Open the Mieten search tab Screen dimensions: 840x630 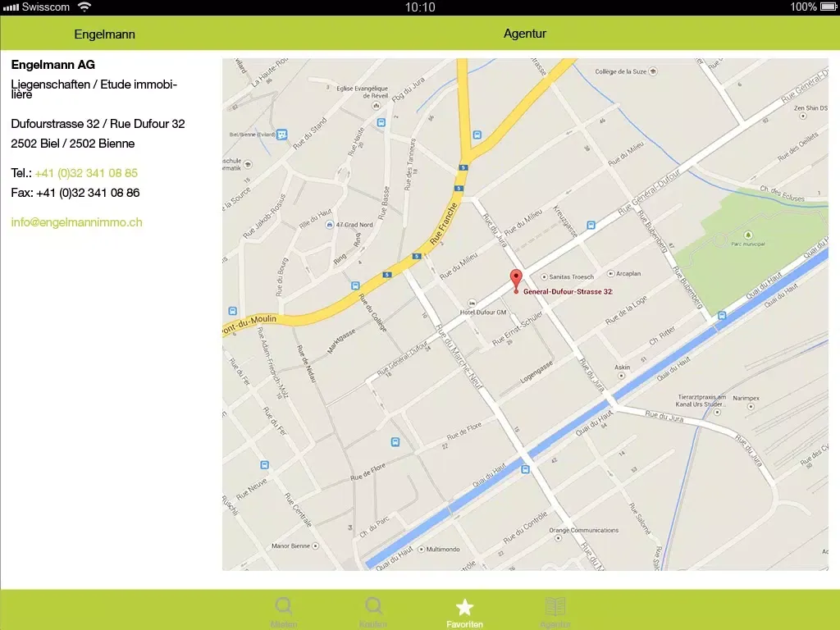(x=283, y=613)
